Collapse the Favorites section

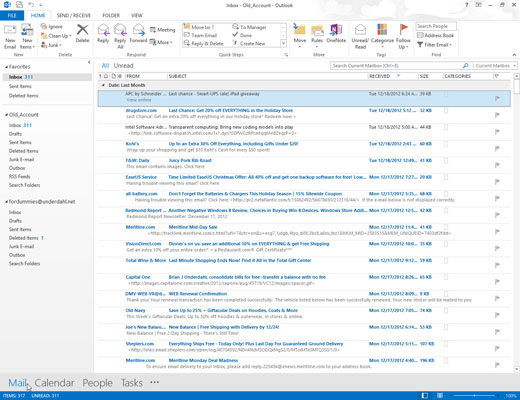(6, 67)
